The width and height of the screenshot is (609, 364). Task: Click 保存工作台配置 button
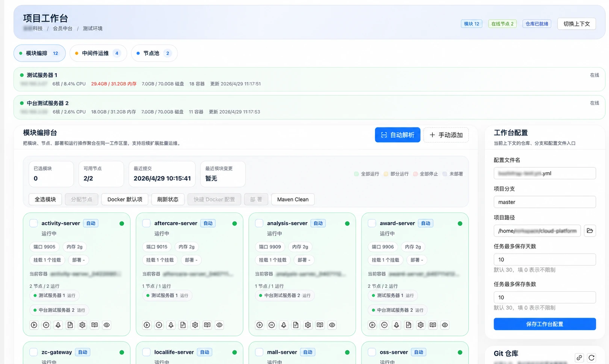click(x=545, y=324)
